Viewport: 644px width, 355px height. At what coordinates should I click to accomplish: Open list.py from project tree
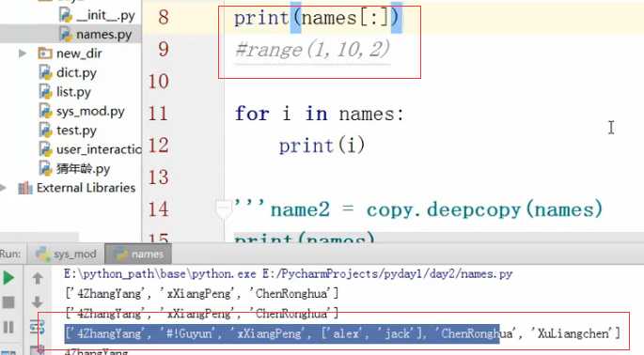coord(73,92)
